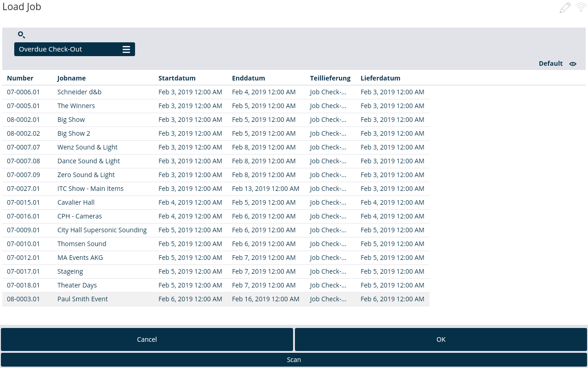The height and width of the screenshot is (368, 588).
Task: Select job The Winners
Action: click(216, 106)
